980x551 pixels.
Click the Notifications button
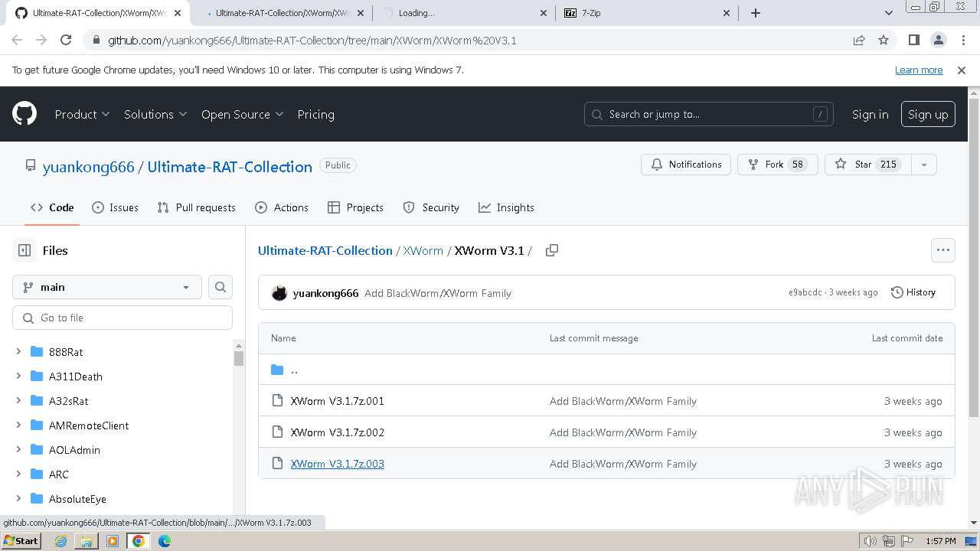686,165
